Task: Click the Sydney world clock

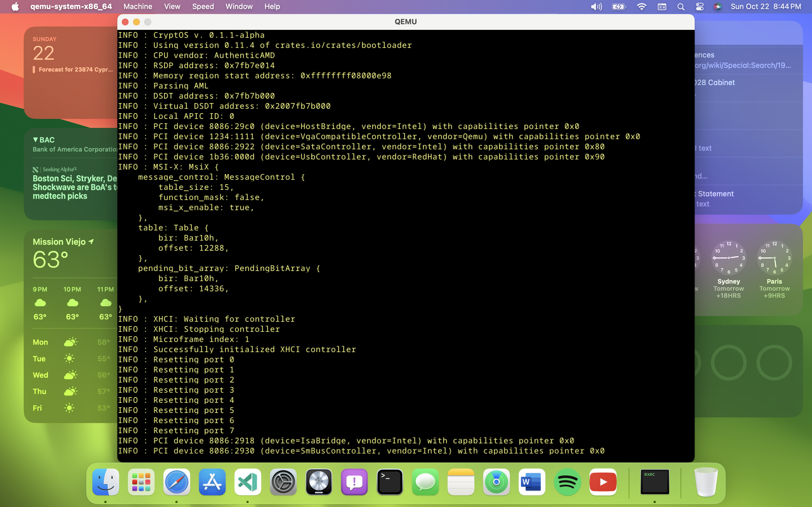Action: coord(729,268)
